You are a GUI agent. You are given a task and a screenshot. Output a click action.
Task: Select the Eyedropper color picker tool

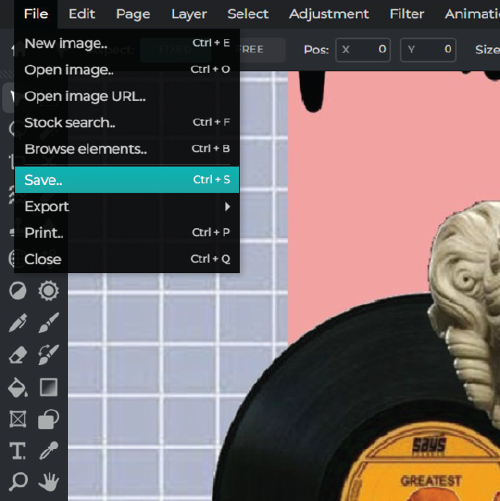pos(49,451)
